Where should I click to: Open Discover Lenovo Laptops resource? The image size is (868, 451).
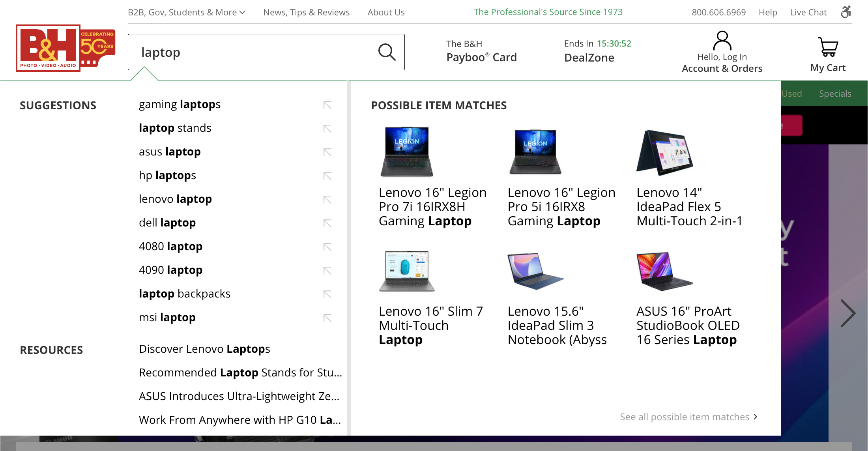coord(204,349)
